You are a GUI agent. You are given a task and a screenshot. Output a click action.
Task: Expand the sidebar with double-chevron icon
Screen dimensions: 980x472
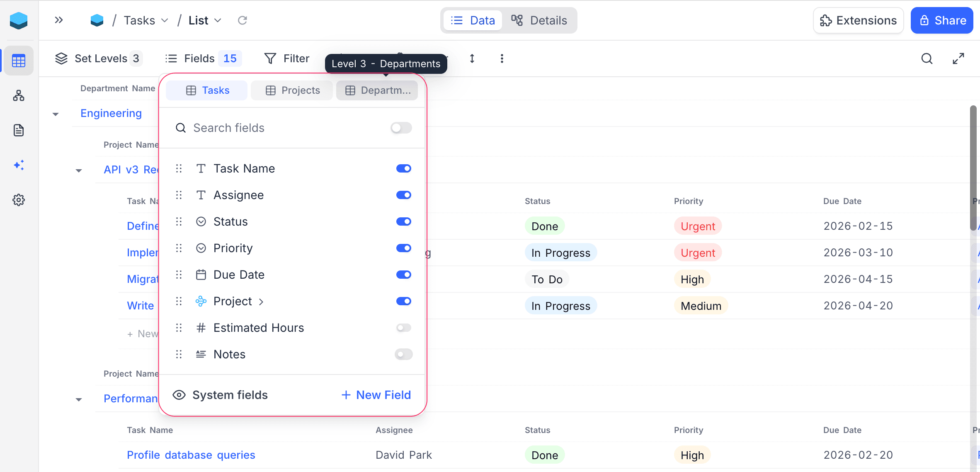click(59, 20)
